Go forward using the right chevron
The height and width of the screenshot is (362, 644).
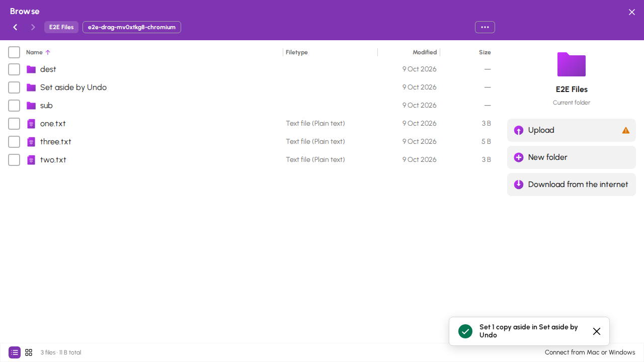coord(33,27)
